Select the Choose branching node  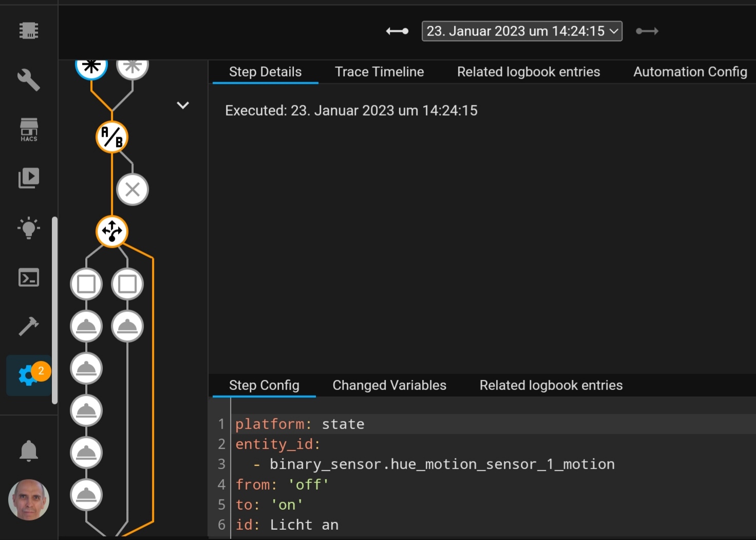coord(112,231)
